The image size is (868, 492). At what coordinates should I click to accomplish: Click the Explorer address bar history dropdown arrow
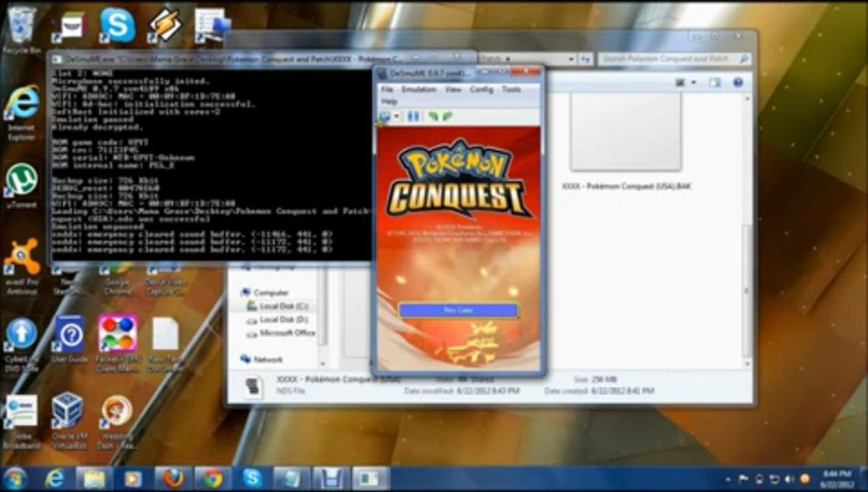click(571, 59)
